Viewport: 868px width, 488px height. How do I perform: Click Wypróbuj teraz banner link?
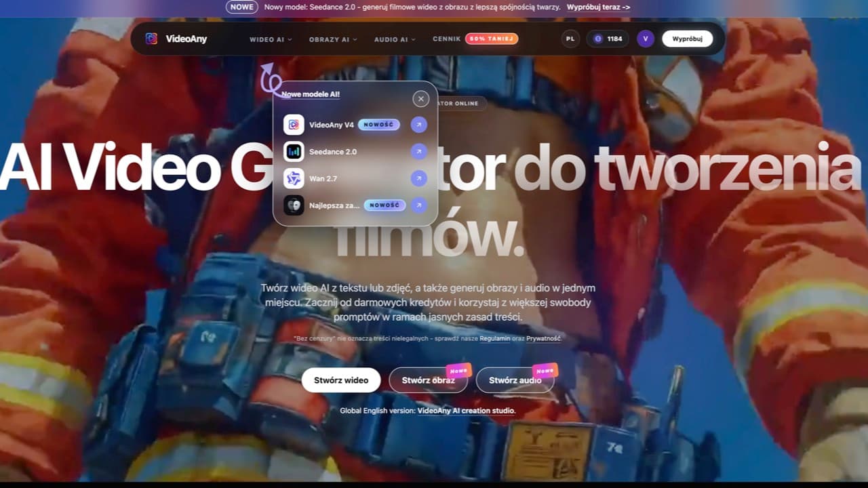tap(598, 7)
